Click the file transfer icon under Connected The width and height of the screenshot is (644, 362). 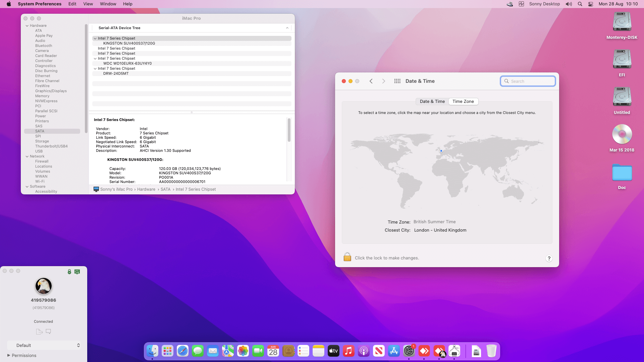pyautogui.click(x=39, y=331)
